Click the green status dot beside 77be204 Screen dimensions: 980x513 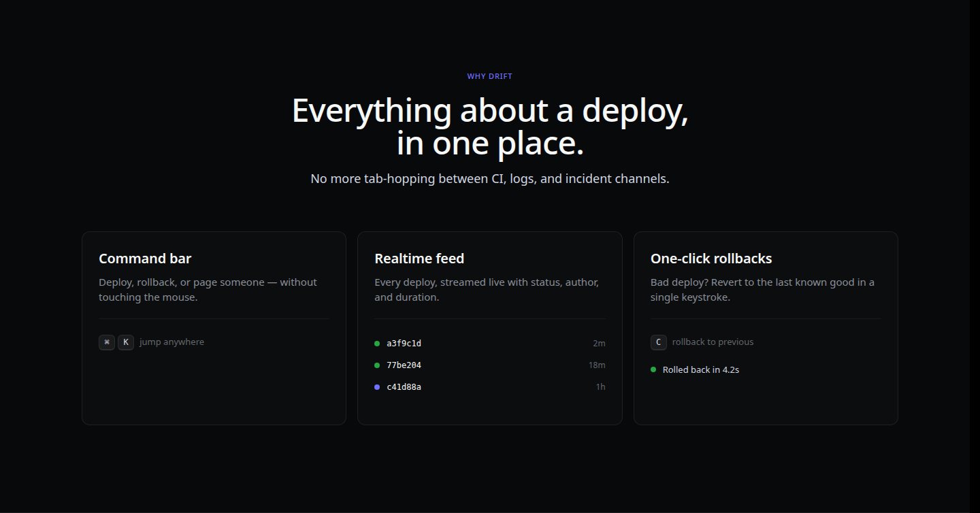pyautogui.click(x=377, y=365)
